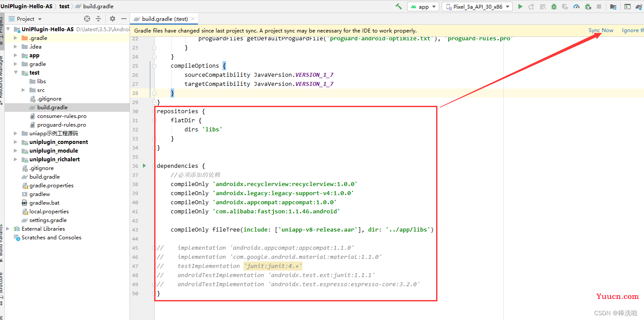
Task: Fold the flatDir block at line 31
Action: 155,121
